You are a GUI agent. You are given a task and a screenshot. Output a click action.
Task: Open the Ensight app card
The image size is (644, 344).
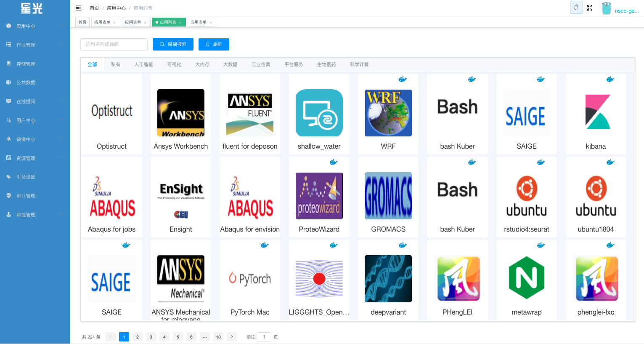[x=181, y=197]
